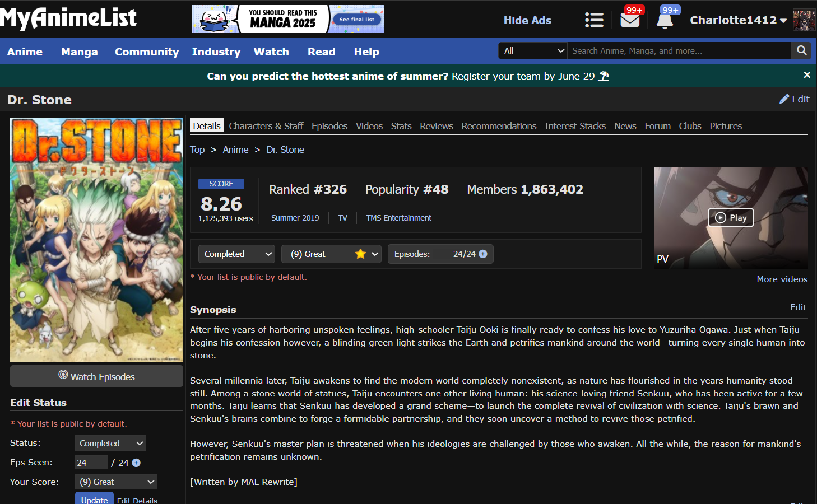Switch to the Pictures tab

(x=726, y=126)
